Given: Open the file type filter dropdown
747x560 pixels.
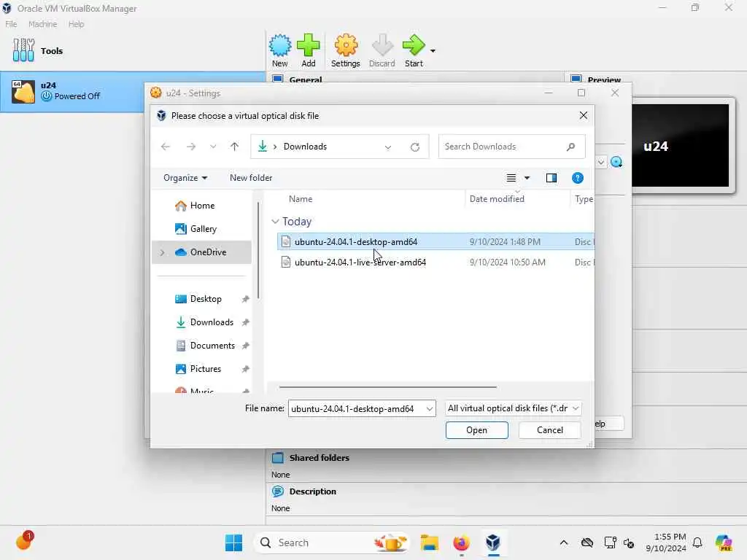Looking at the screenshot, I should coord(513,408).
